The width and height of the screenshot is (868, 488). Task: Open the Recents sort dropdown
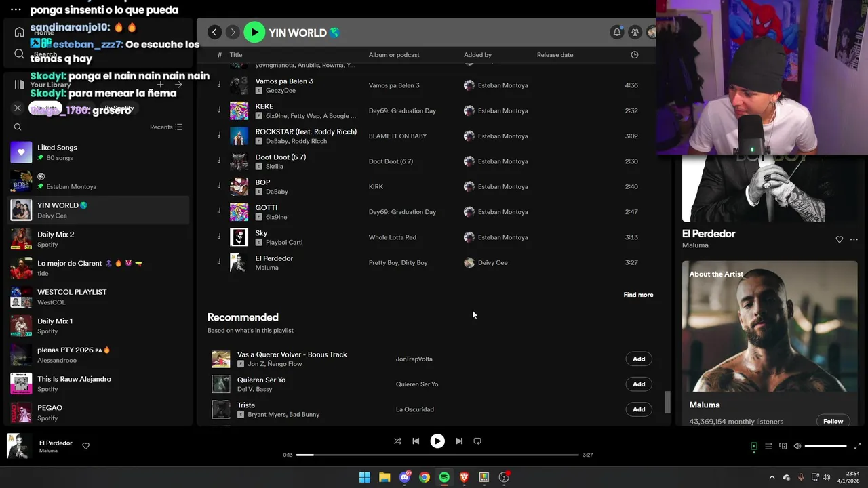pyautogui.click(x=166, y=127)
